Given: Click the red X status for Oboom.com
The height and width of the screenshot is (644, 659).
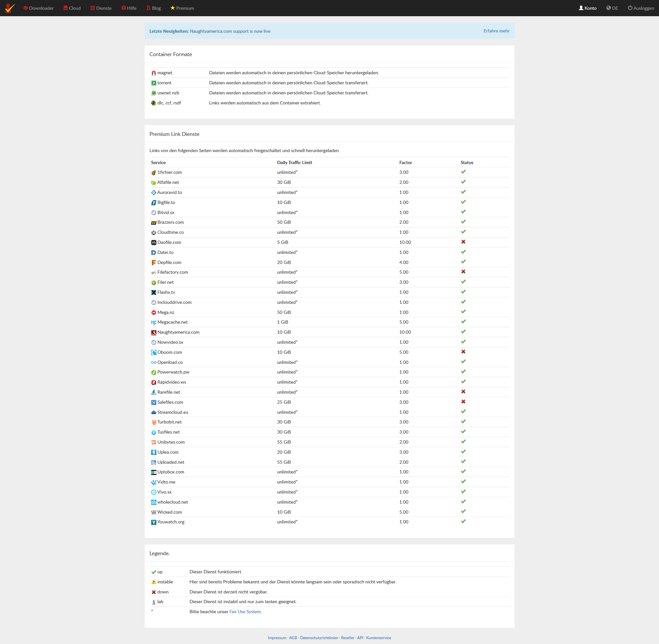Looking at the screenshot, I should tap(463, 352).
